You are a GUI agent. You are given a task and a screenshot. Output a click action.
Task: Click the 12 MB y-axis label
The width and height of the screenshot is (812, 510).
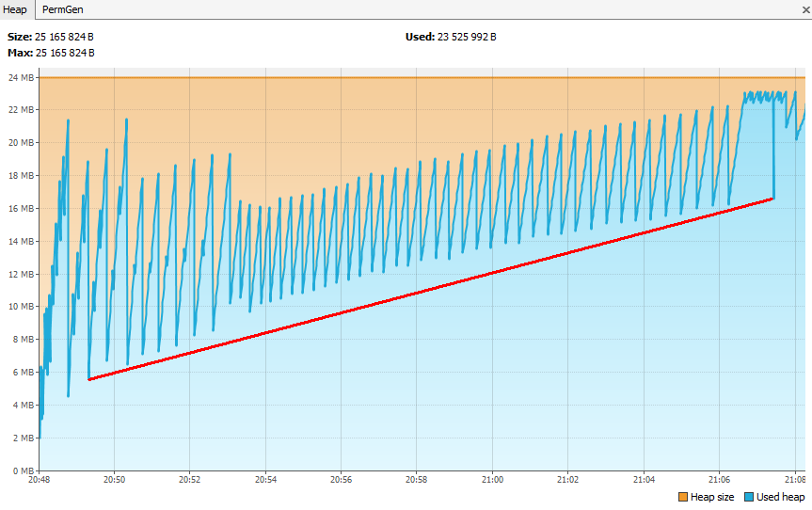(x=22, y=274)
